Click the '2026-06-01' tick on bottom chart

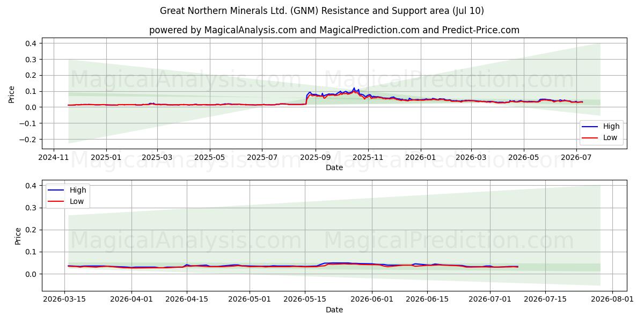[x=372, y=300]
